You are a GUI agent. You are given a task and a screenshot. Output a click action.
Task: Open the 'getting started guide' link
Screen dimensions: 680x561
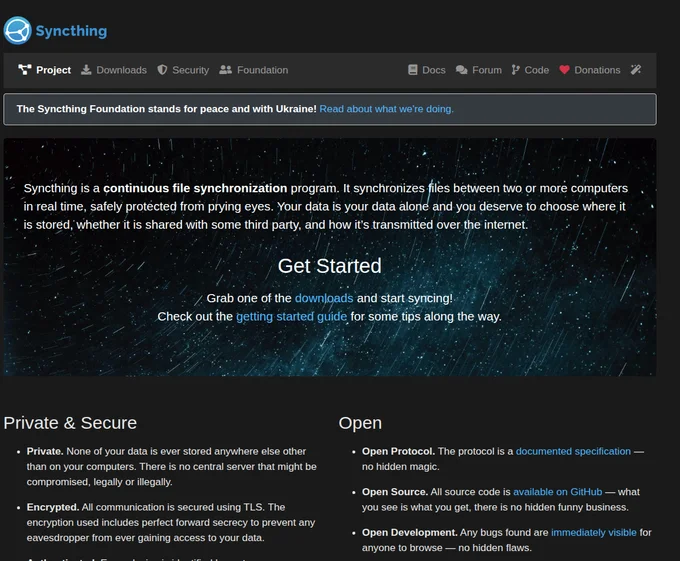[291, 316]
